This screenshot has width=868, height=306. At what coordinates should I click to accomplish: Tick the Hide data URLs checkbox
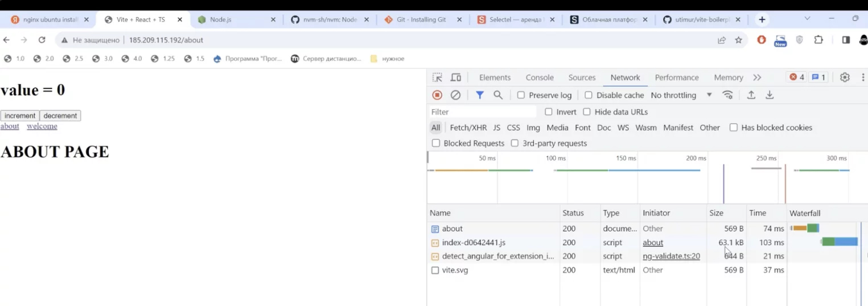click(587, 112)
